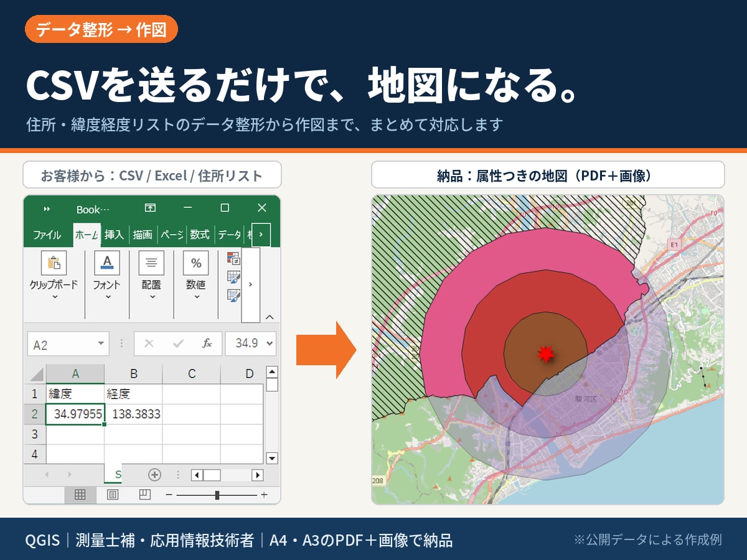Click the previous sheet navigation arrow
This screenshot has height=560, width=747.
pyautogui.click(x=47, y=475)
